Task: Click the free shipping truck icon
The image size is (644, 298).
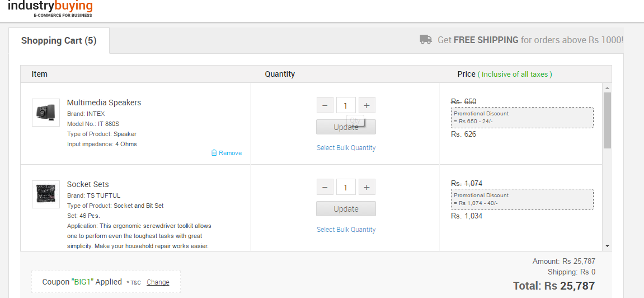Action: pyautogui.click(x=426, y=40)
